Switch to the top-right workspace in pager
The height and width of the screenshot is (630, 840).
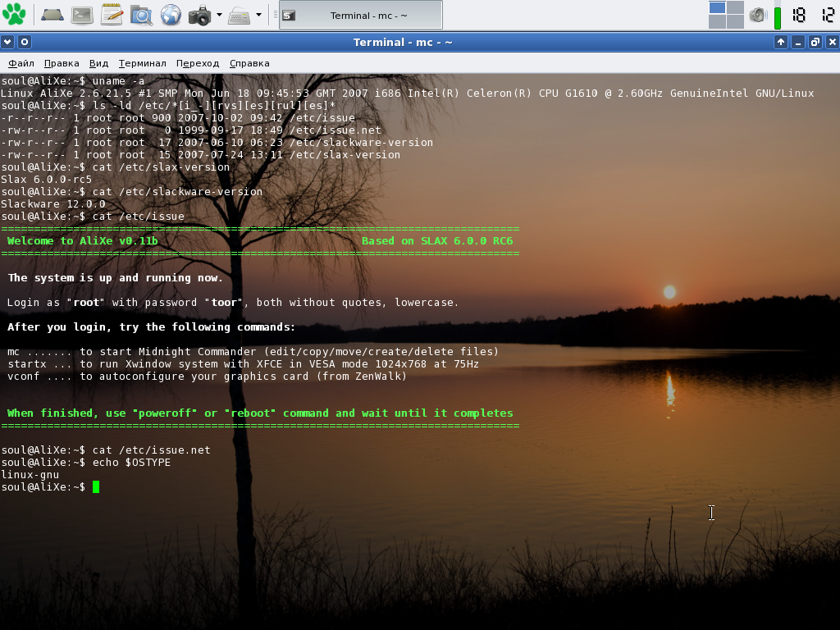coord(735,7)
